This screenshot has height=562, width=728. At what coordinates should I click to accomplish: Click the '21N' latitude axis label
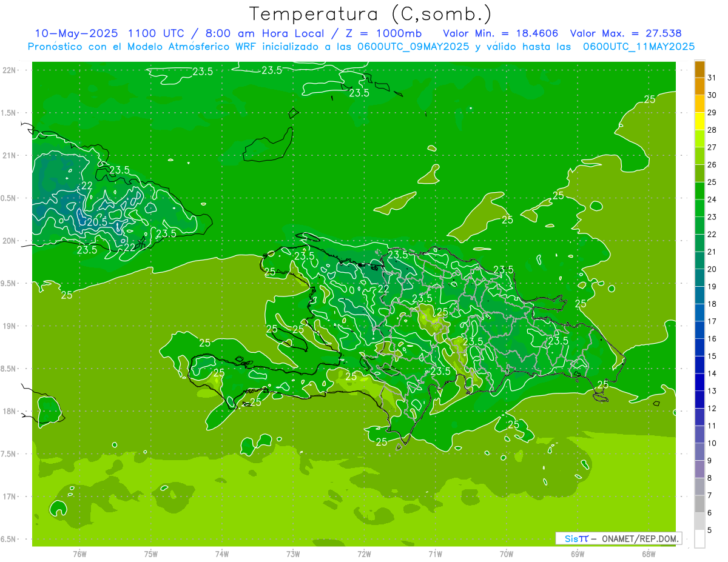[10, 155]
